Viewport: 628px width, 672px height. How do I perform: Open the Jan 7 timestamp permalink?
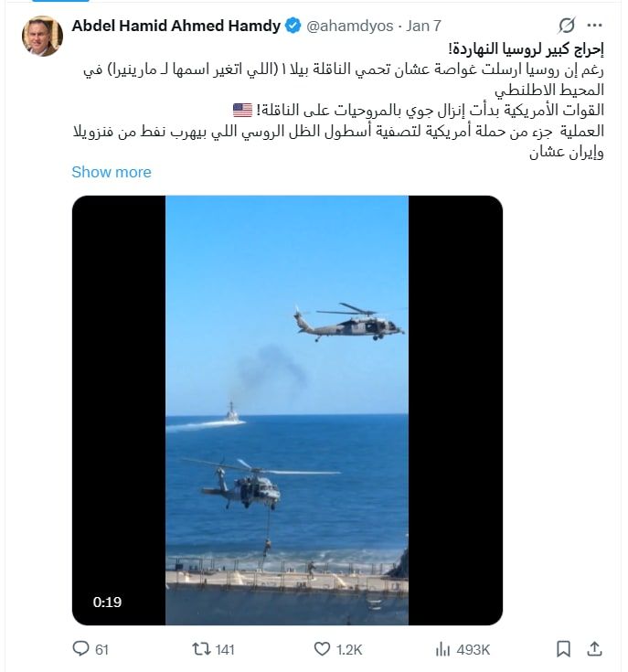click(x=423, y=26)
